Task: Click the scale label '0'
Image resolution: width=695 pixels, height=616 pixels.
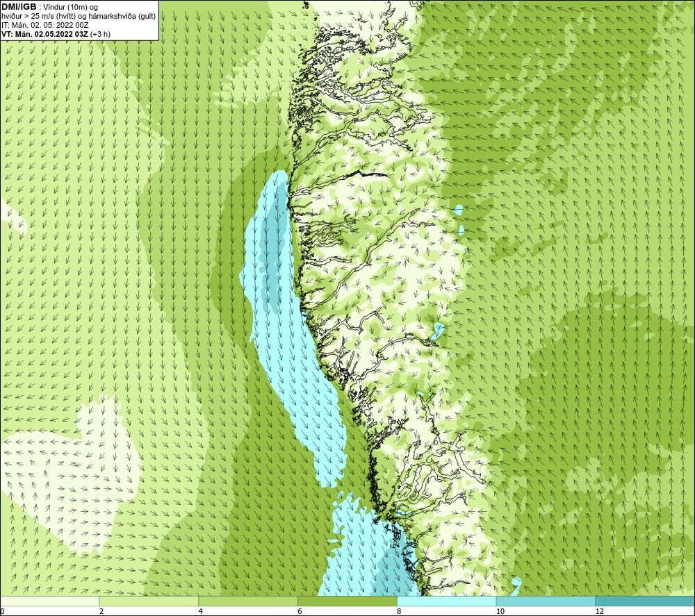Action: tap(2, 611)
